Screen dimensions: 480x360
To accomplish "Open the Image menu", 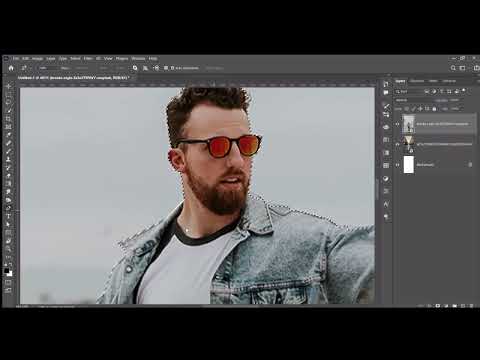I will 37,58.
